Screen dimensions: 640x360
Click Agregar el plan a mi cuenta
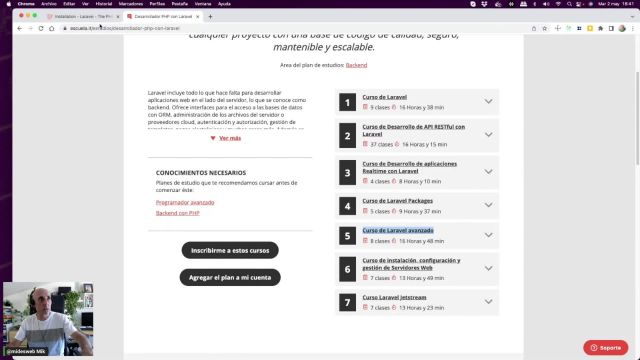pos(230,278)
